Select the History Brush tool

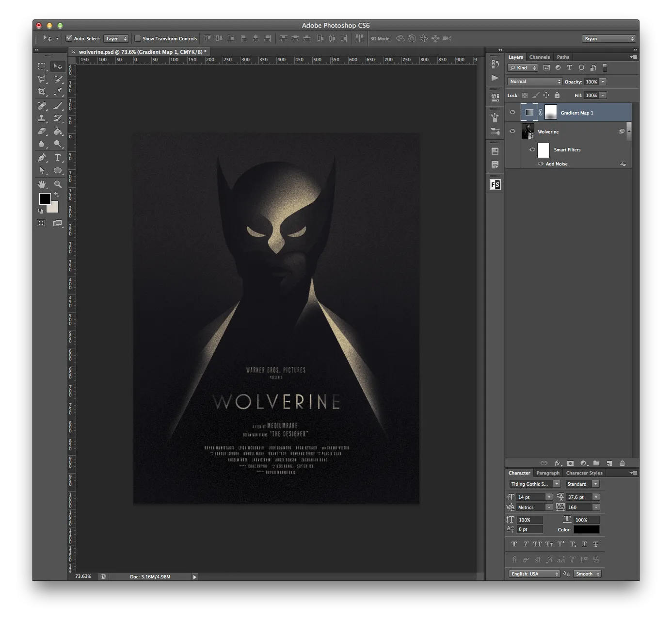point(58,118)
